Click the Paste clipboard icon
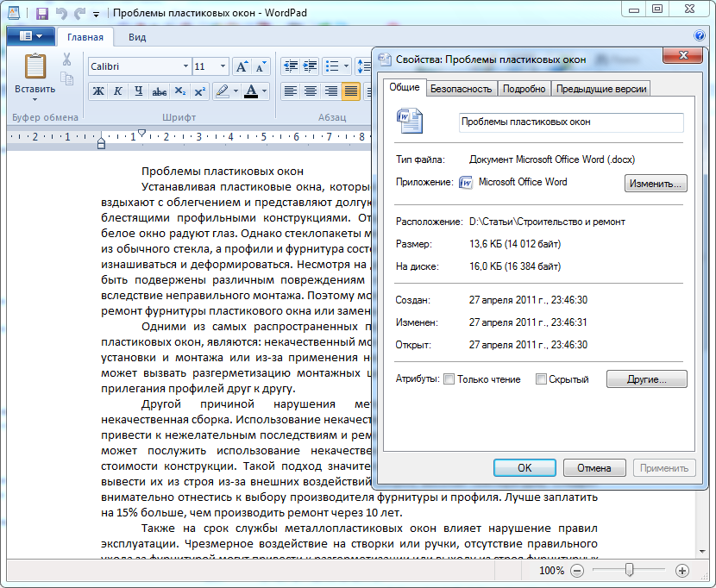 click(35, 66)
